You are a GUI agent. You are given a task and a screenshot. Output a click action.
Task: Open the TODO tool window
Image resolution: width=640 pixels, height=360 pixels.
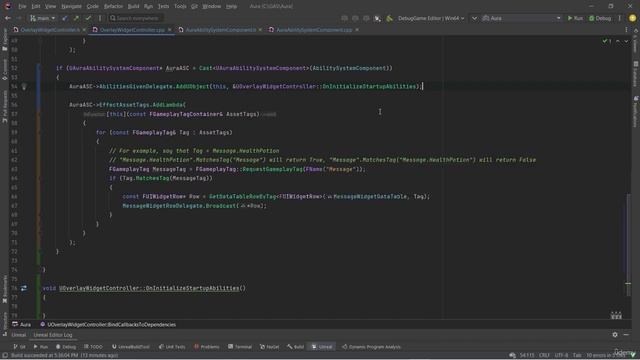tap(93, 347)
